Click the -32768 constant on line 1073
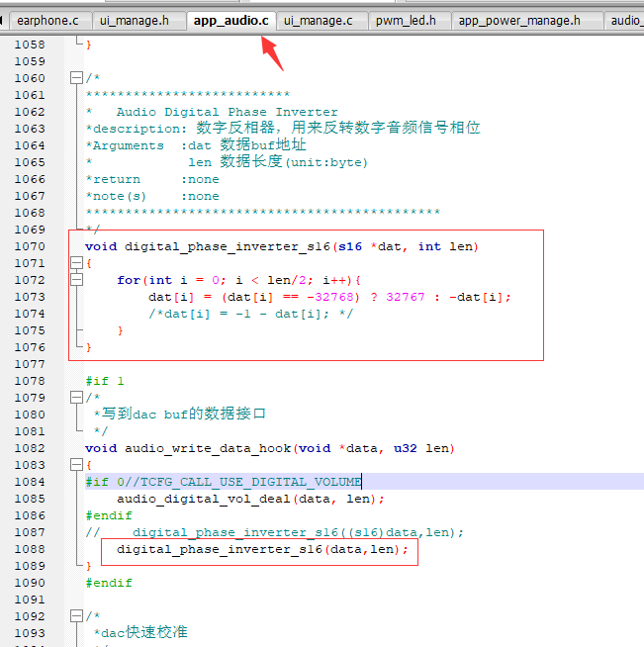Screen dimensions: 644x647 coord(332,297)
